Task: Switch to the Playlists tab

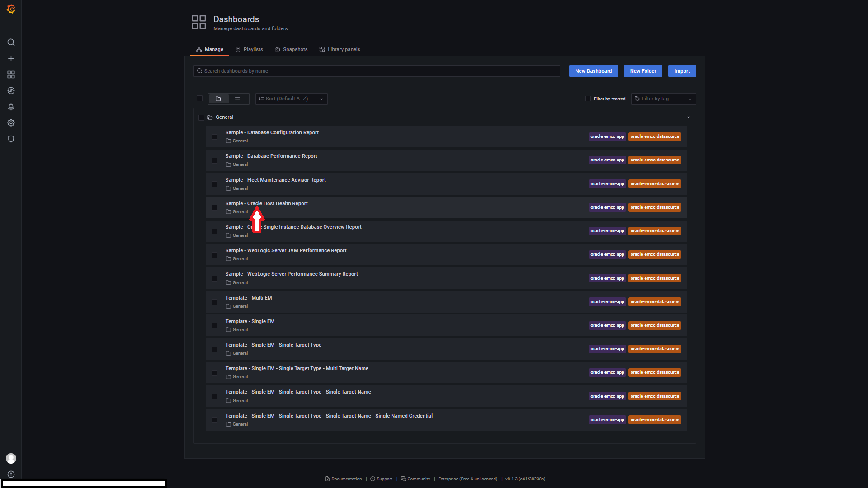Action: [249, 49]
